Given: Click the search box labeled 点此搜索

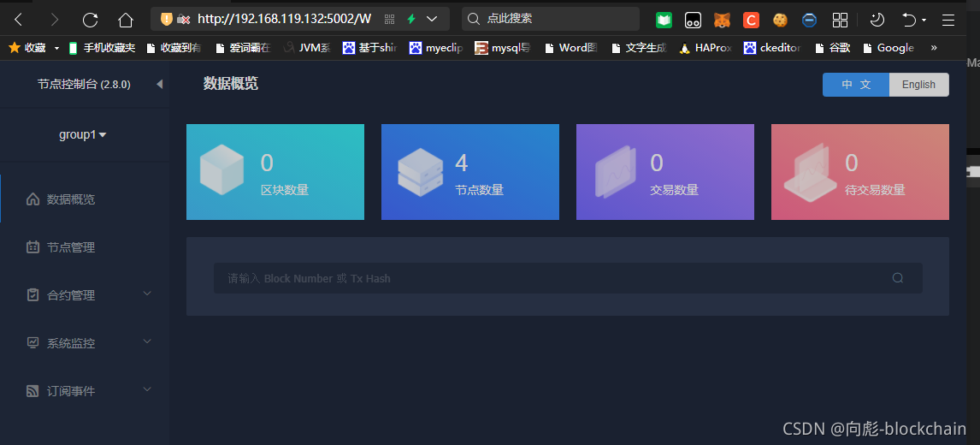Looking at the screenshot, I should 551,19.
